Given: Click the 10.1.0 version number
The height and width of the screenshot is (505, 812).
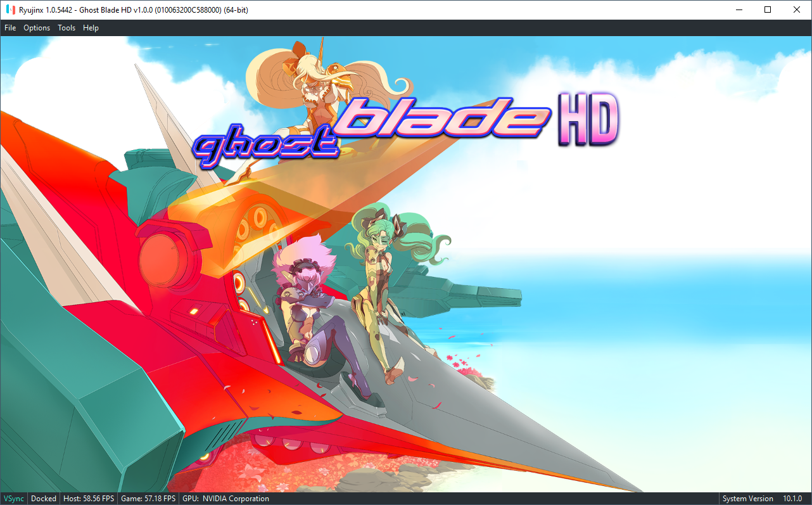Looking at the screenshot, I should tap(792, 499).
